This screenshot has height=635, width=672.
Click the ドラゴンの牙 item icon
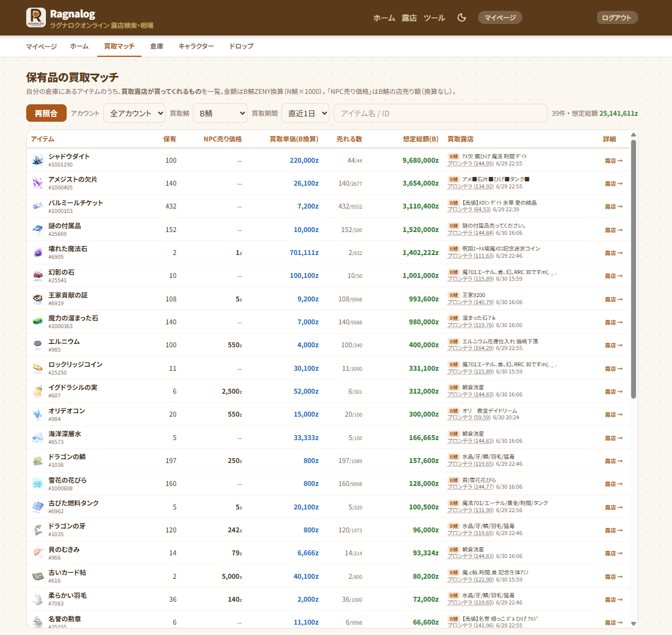pos(38,530)
